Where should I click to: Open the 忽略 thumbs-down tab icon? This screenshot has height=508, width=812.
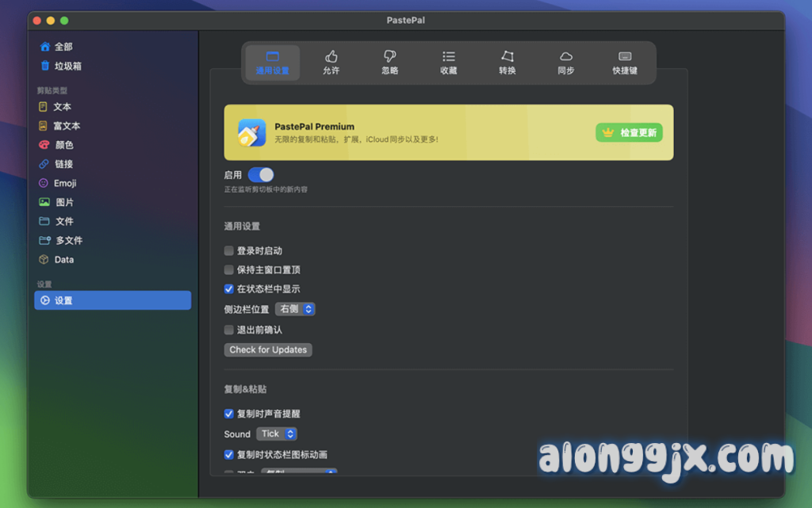coord(389,57)
